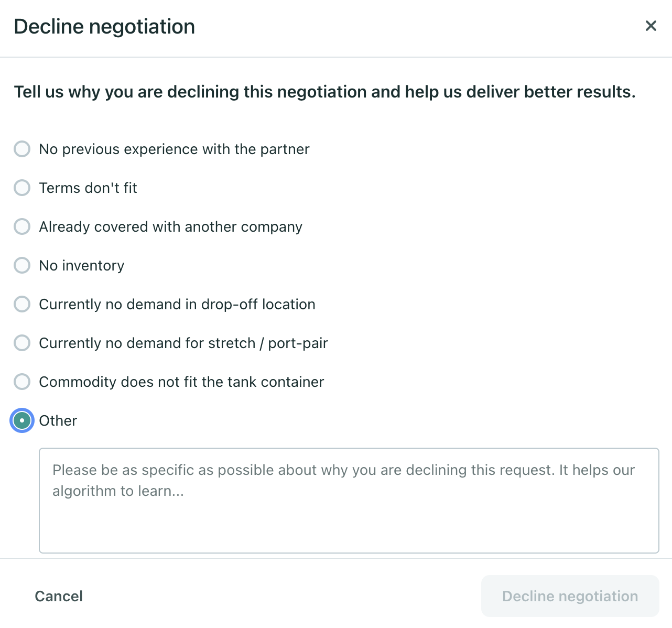Click the Decline negotiation submit button
The height and width of the screenshot is (628, 672).
[570, 596]
